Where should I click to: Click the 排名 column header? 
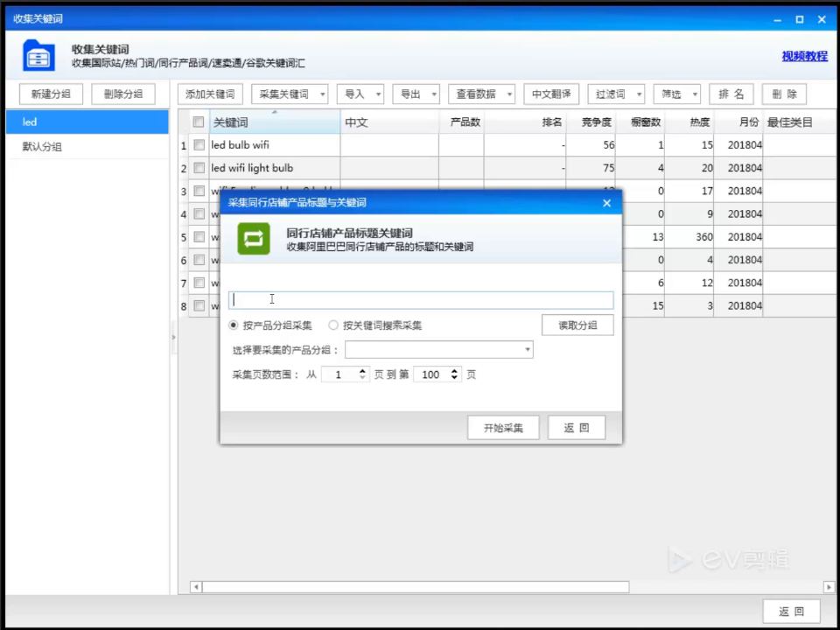[x=525, y=122]
